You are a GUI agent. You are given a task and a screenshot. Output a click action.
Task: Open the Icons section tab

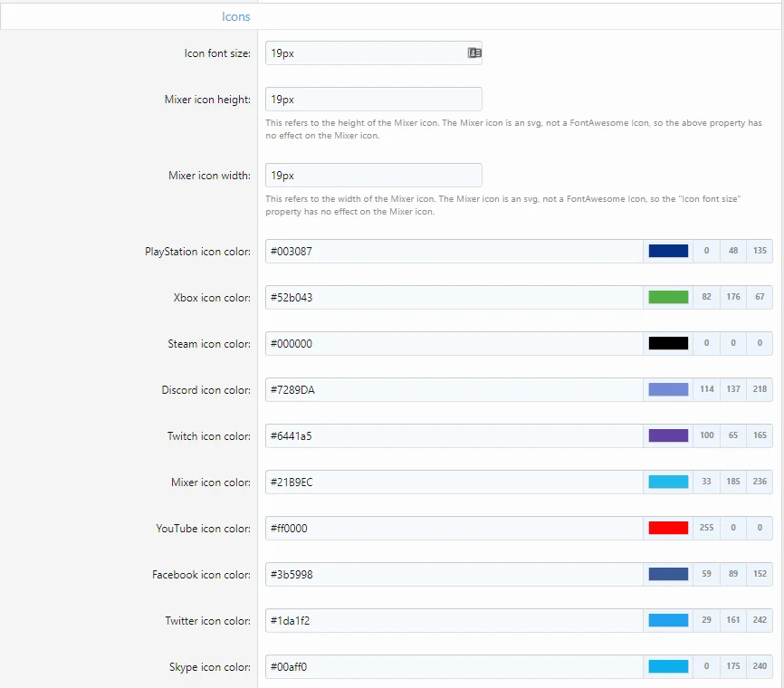tap(236, 16)
